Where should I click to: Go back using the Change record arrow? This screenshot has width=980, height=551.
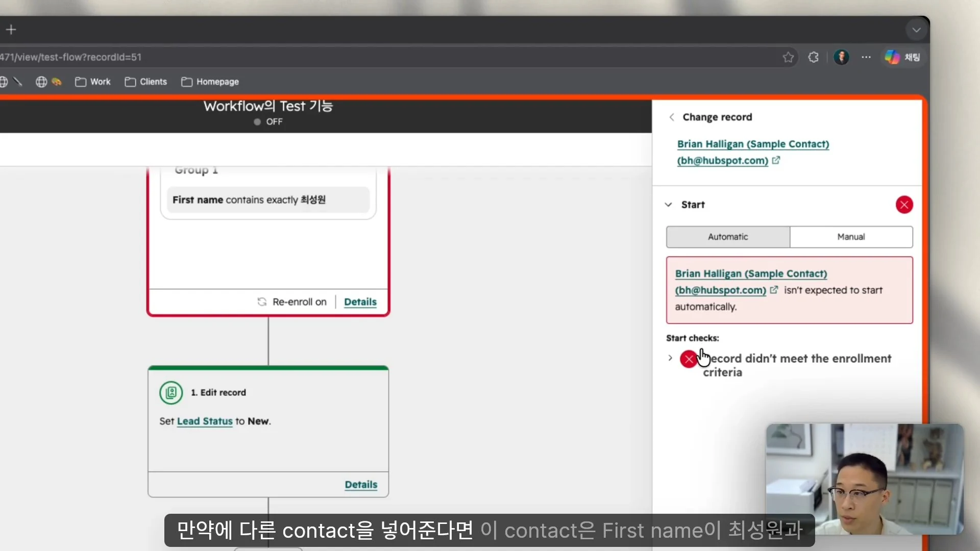672,117
